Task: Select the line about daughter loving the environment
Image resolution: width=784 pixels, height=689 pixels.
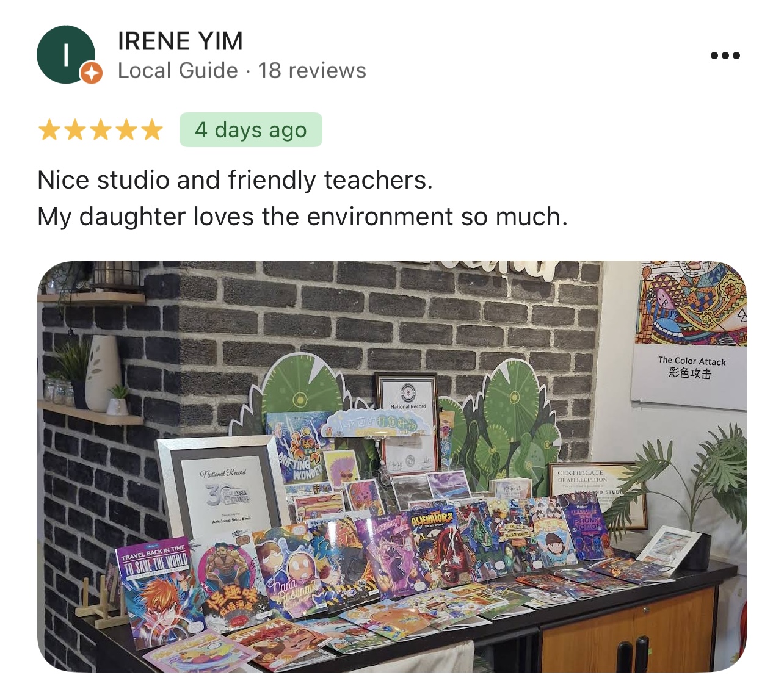Action: click(x=303, y=217)
